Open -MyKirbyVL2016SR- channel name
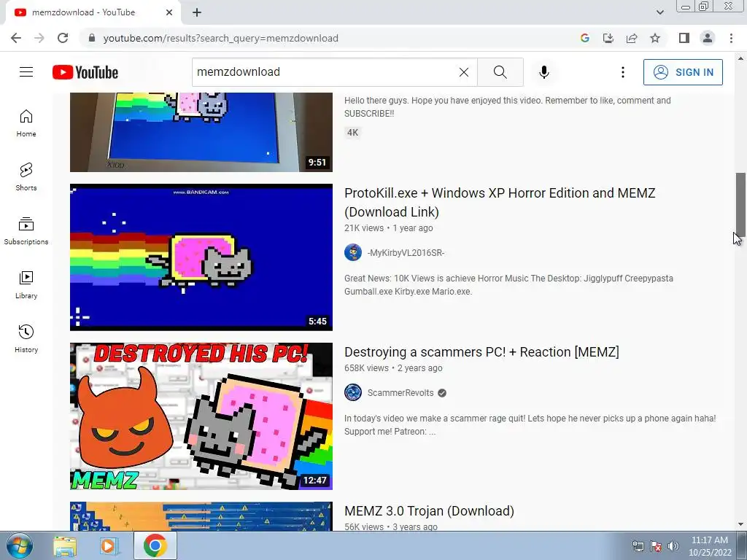Image resolution: width=747 pixels, height=560 pixels. click(x=406, y=253)
